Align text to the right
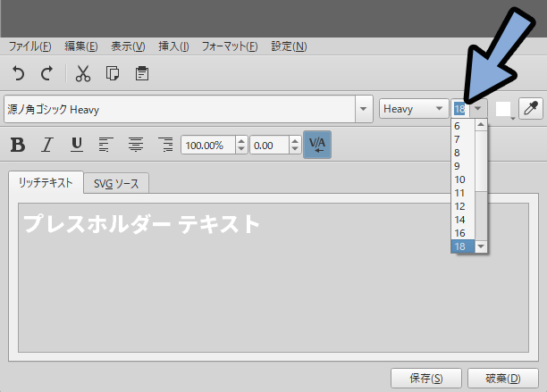Screen dimensions: 547x392 [164, 145]
